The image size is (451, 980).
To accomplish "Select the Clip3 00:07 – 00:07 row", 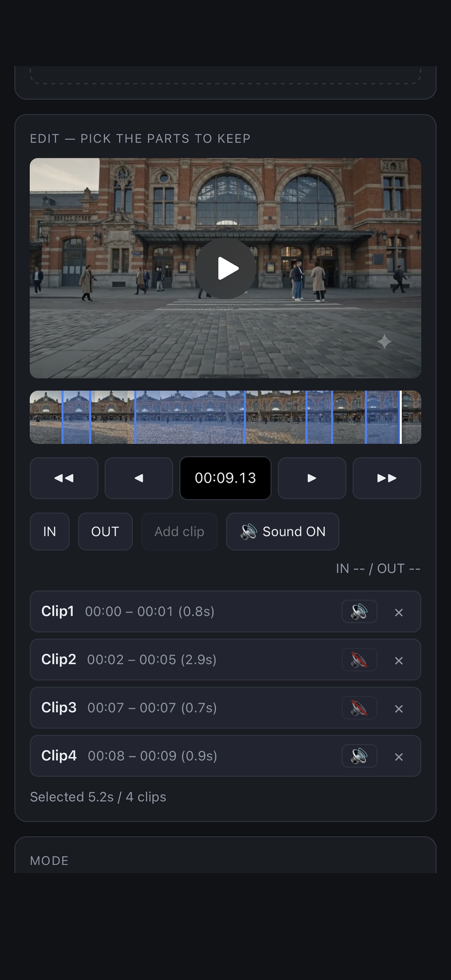I will coord(226,708).
